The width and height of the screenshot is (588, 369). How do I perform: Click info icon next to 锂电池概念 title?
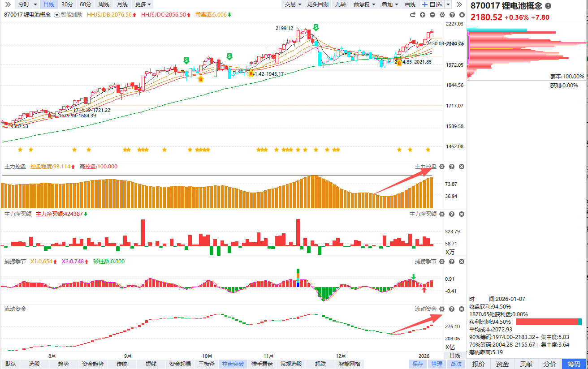click(x=548, y=6)
